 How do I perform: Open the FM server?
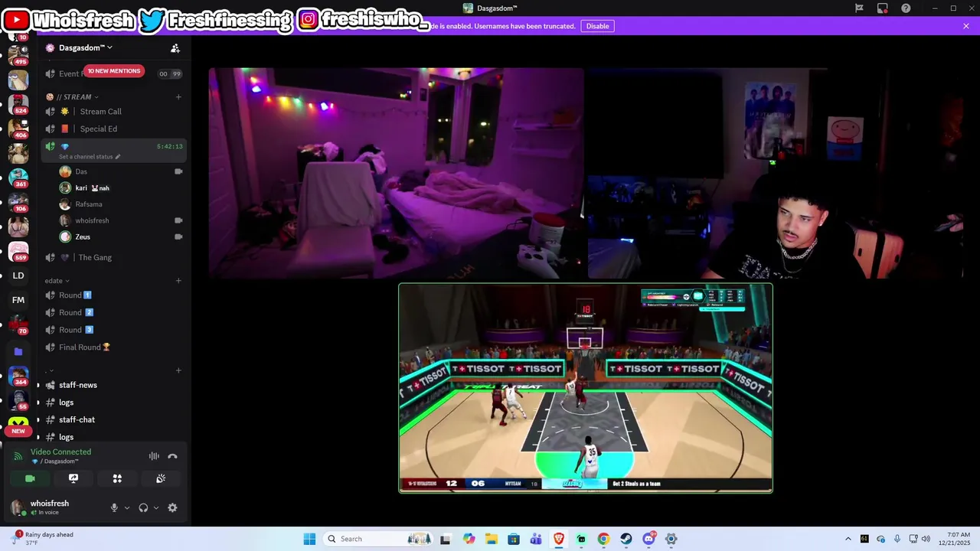(x=18, y=300)
